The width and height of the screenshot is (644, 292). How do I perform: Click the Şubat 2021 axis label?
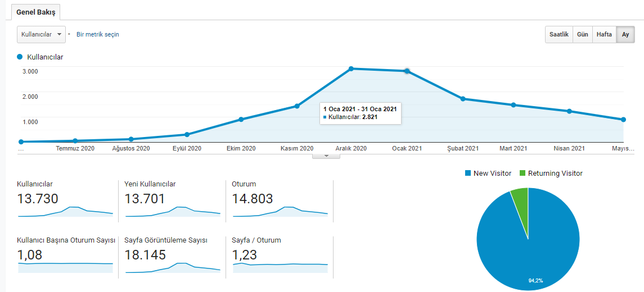(x=463, y=148)
